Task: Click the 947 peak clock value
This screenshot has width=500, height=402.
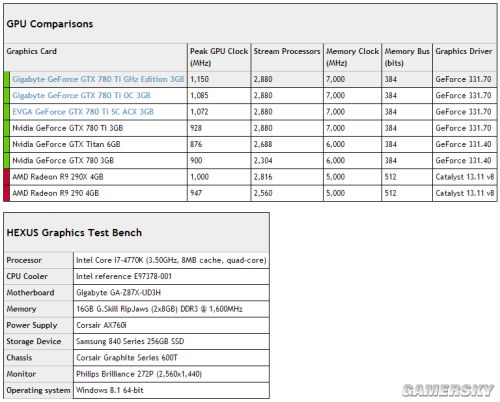Action: coord(196,193)
